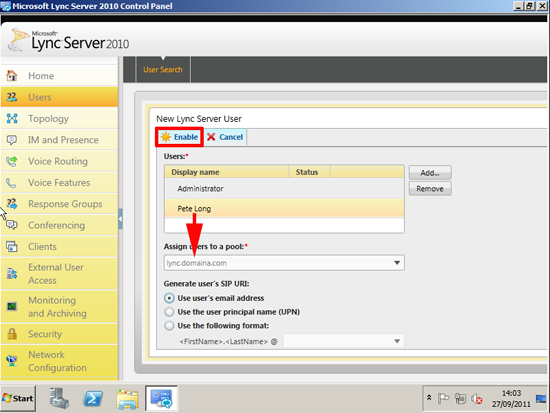Select the Pete Long row
Screen dimensions: 550x413
coord(284,208)
